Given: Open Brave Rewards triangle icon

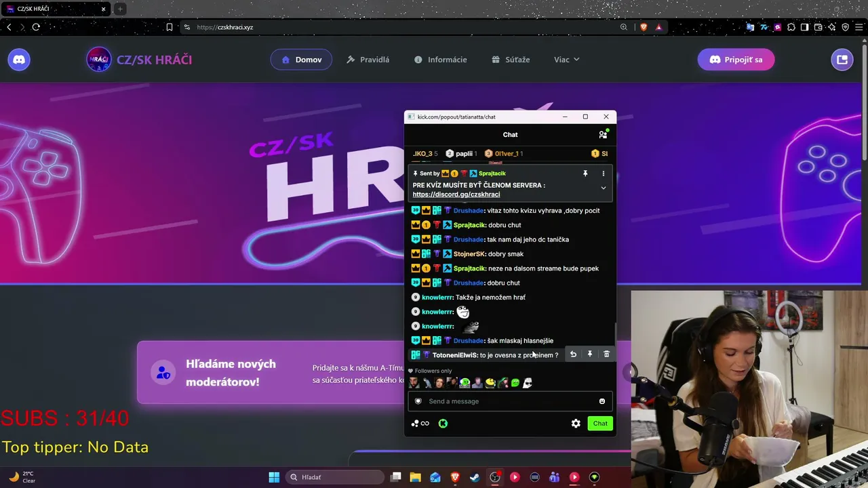Looking at the screenshot, I should (x=658, y=27).
